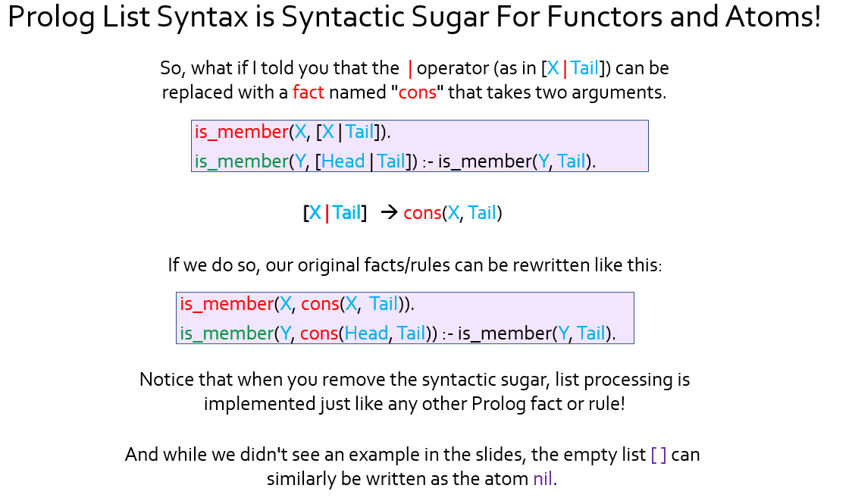The height and width of the screenshot is (504, 852).
Task: Click the line 'So, what if I told you that the'
Action: tap(415, 68)
